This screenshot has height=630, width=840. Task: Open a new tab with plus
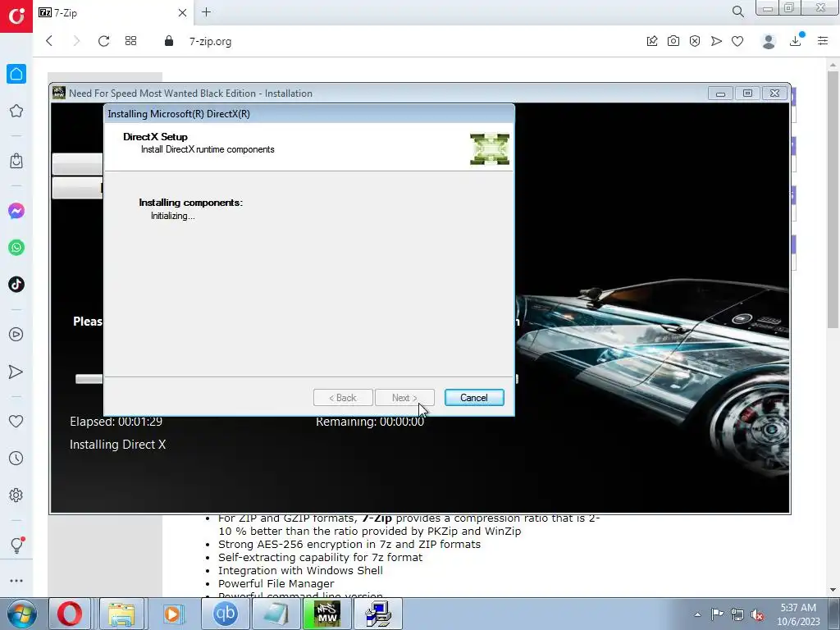tap(206, 11)
